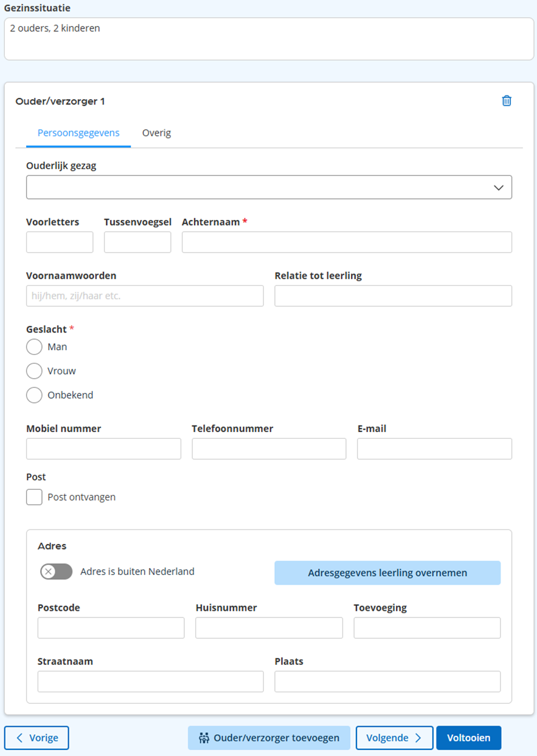Delete Ouder/verzorger 1 with trash icon
The height and width of the screenshot is (756, 537).
coord(507,101)
